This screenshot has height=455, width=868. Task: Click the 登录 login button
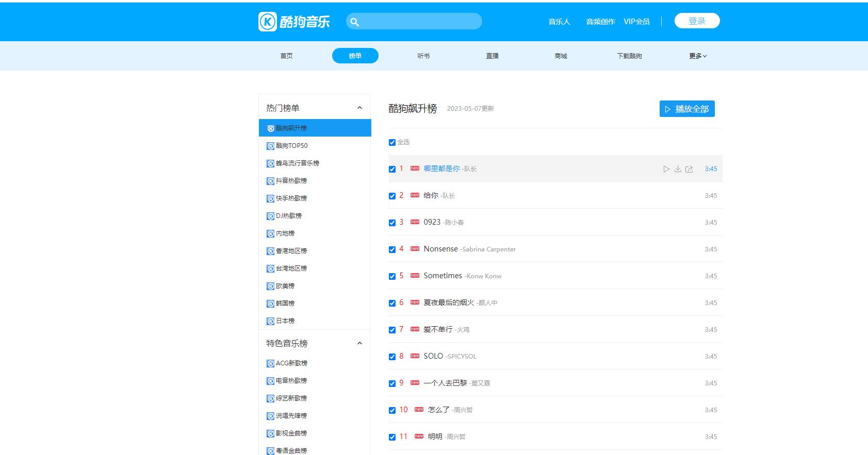click(697, 21)
